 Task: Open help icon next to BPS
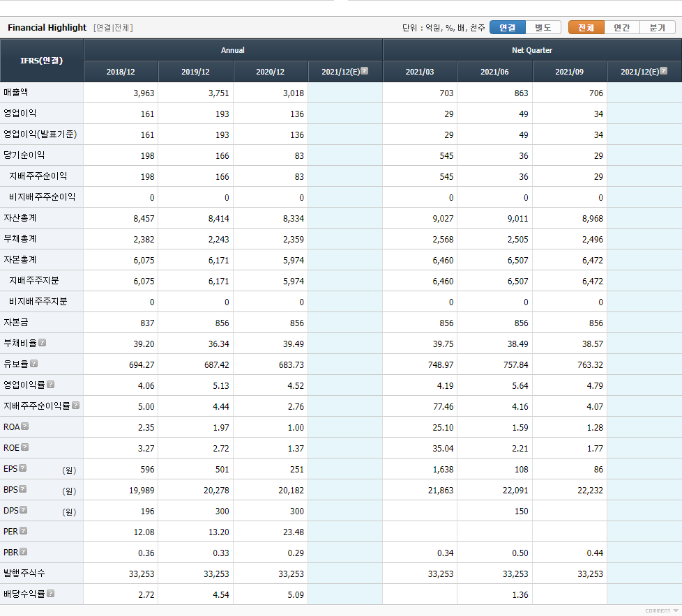[x=23, y=488]
